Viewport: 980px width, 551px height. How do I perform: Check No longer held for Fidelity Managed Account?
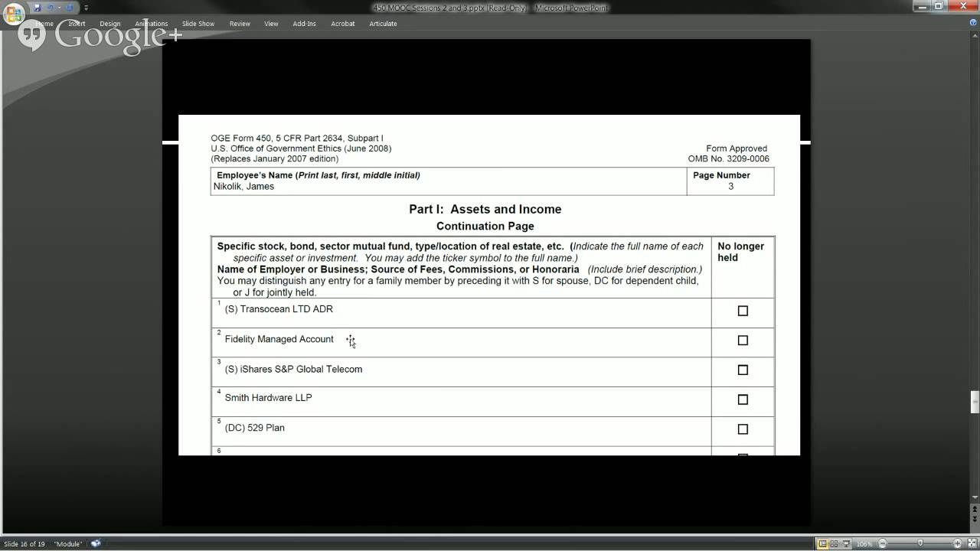743,341
